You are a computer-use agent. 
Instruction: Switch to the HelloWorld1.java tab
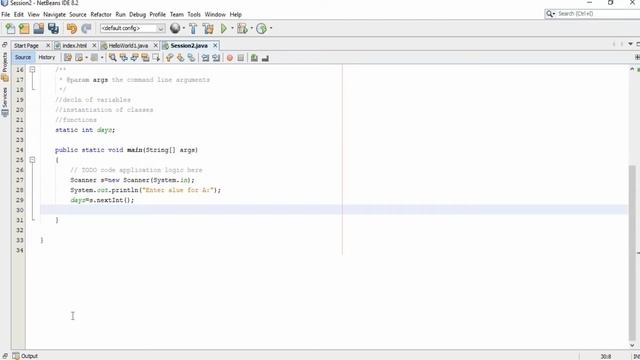pos(128,46)
